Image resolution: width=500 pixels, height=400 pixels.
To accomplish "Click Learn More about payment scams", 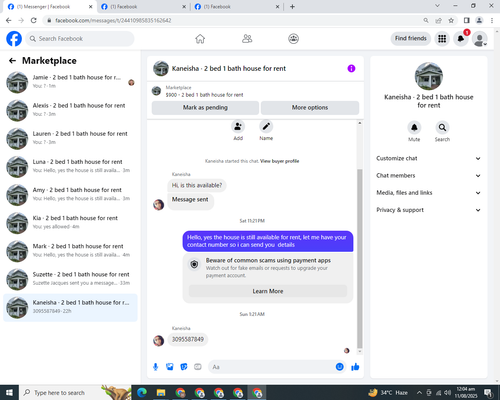I will (268, 291).
